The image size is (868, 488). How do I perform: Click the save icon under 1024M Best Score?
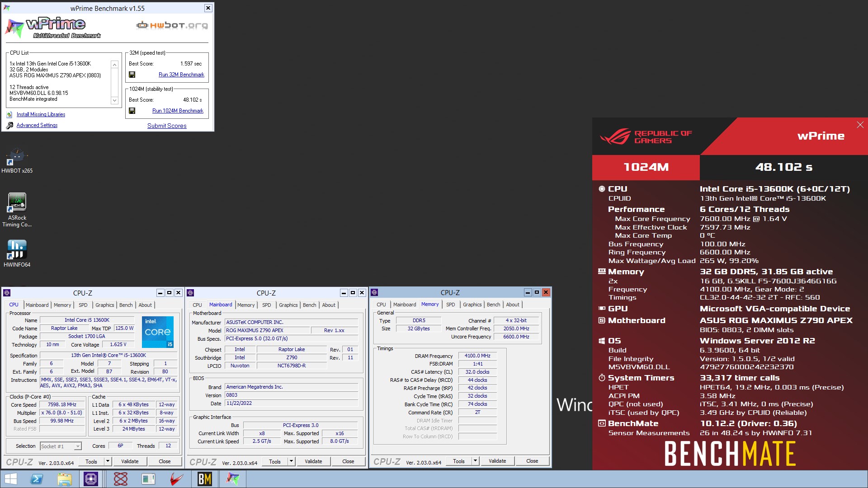tap(132, 111)
